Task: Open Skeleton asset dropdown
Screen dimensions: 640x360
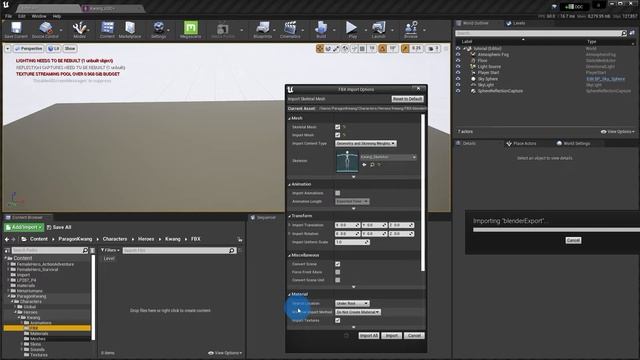Action: (x=388, y=157)
